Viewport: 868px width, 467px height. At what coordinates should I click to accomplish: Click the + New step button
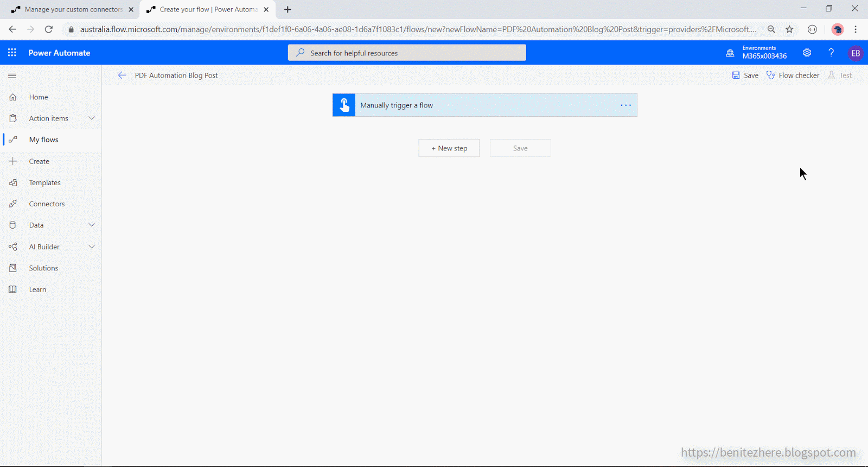click(x=449, y=148)
